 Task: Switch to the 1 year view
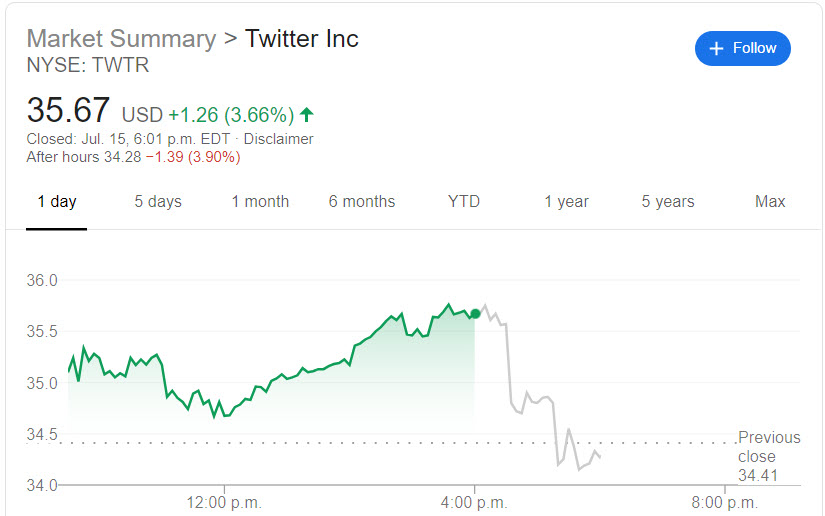(566, 202)
